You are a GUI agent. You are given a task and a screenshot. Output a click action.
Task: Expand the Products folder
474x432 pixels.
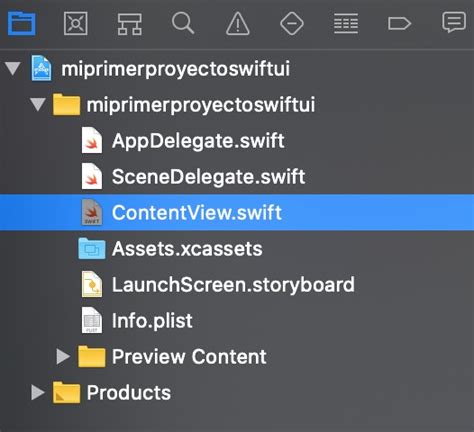pyautogui.click(x=38, y=393)
